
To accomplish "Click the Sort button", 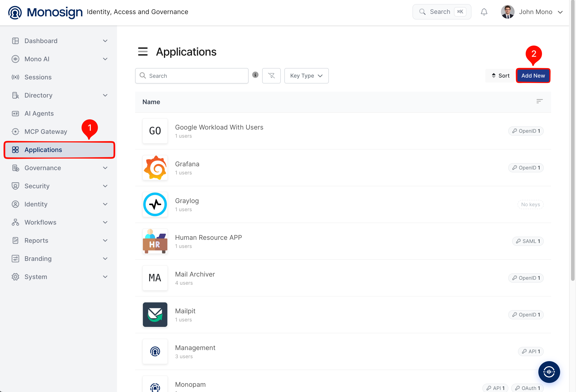I will (x=500, y=76).
